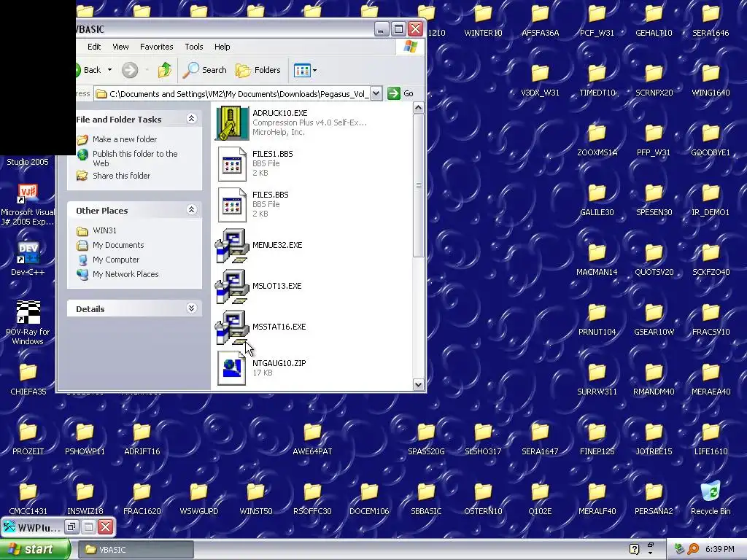The width and height of the screenshot is (747, 560).
Task: Click the Back toolbar button
Action: 88,70
